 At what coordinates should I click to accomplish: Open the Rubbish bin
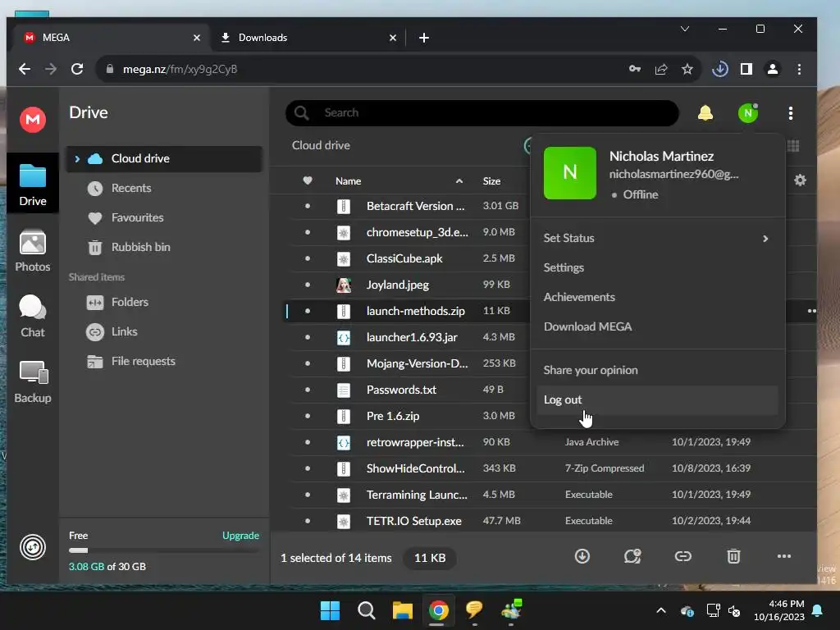[x=164, y=247]
